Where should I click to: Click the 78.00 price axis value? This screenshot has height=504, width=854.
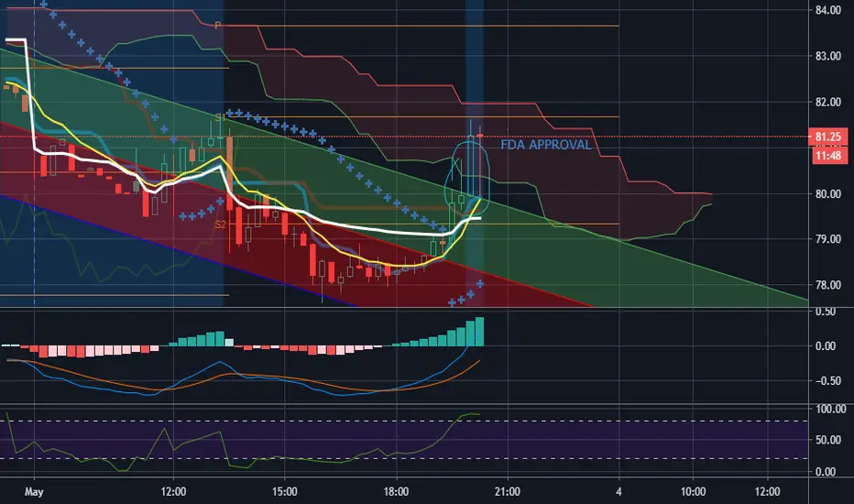[x=827, y=285]
